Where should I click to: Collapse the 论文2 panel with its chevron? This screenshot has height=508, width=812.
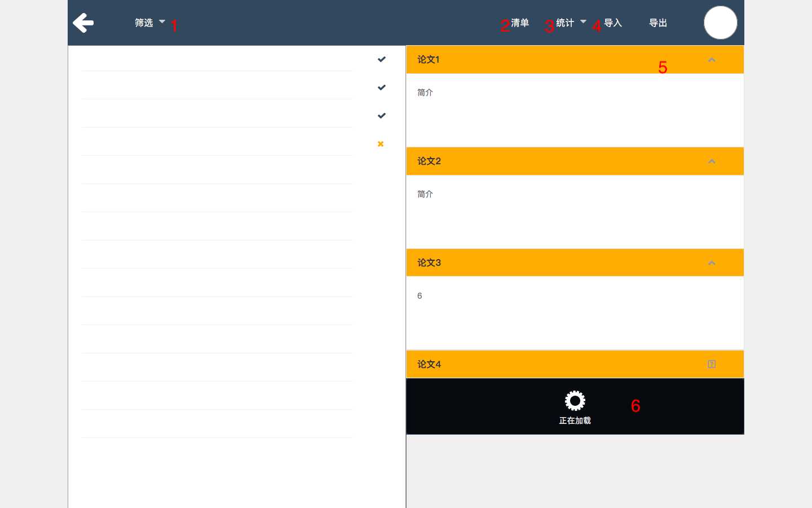(712, 161)
